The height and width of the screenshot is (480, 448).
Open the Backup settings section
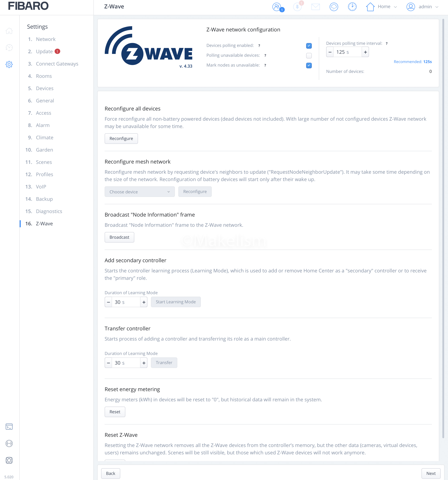pyautogui.click(x=44, y=199)
